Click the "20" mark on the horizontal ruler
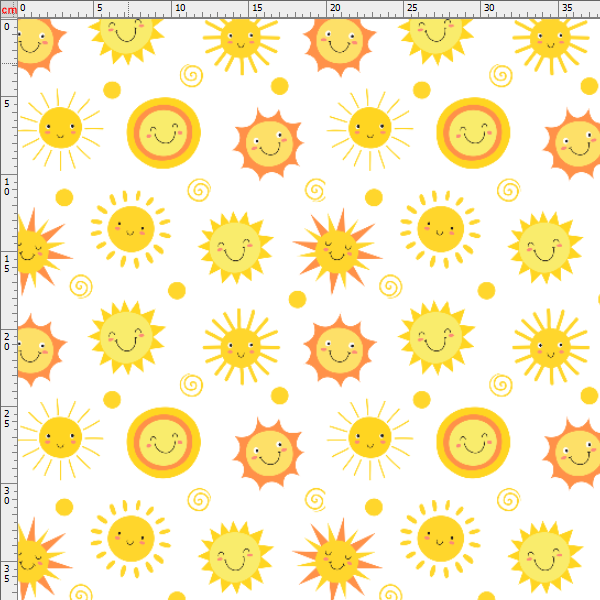Image resolution: width=600 pixels, height=600 pixels. [335, 8]
